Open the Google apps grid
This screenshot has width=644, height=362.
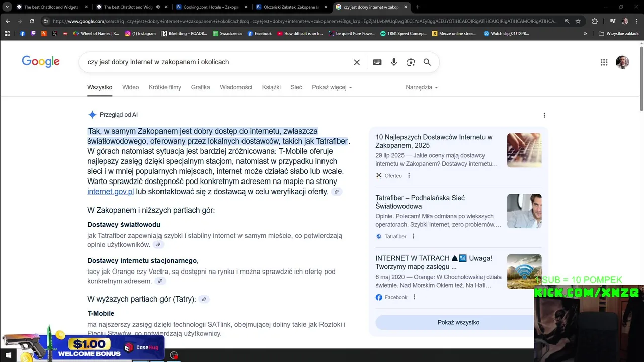(604, 62)
